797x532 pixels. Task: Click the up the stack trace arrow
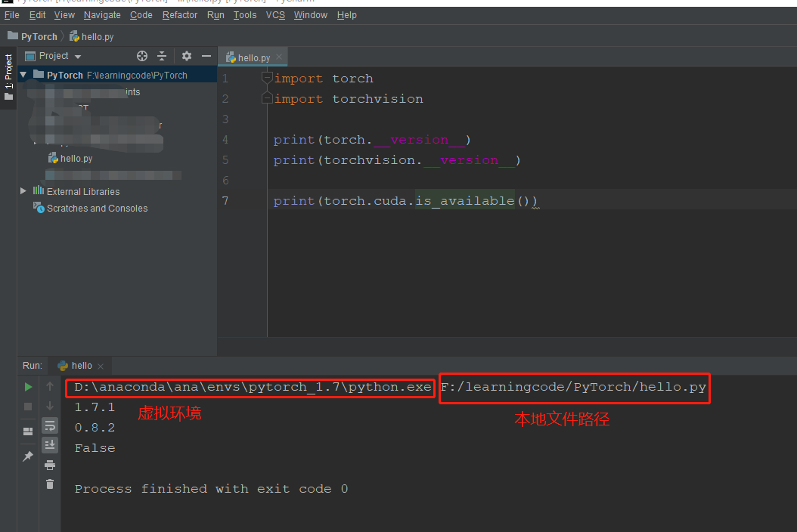point(50,387)
